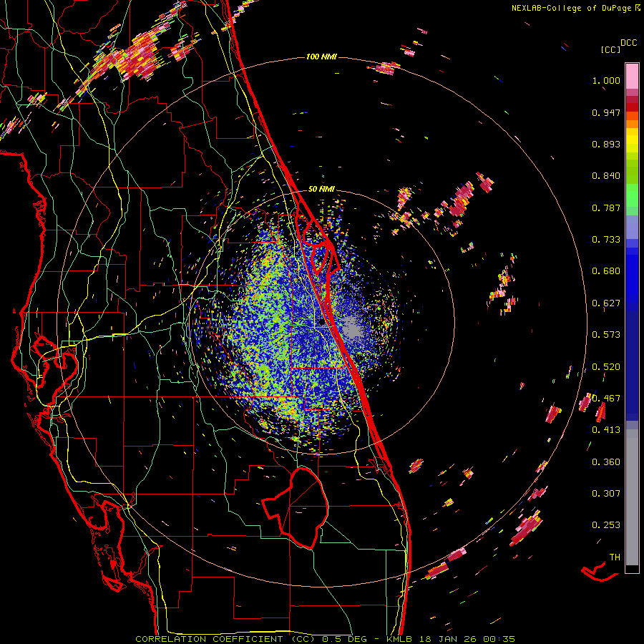This screenshot has height=644, width=644.
Task: Click the 0.360 scale value
Action: [x=606, y=462]
